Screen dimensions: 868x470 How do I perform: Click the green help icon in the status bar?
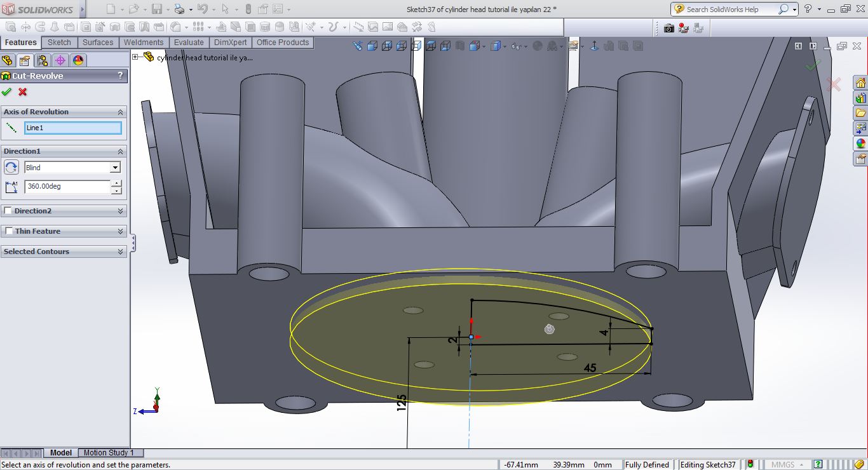[818, 464]
